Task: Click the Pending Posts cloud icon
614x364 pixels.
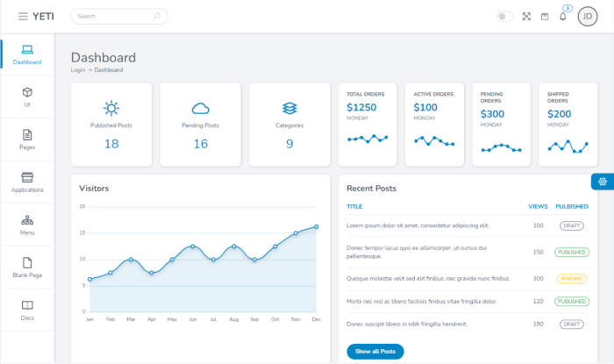Action: point(201,109)
